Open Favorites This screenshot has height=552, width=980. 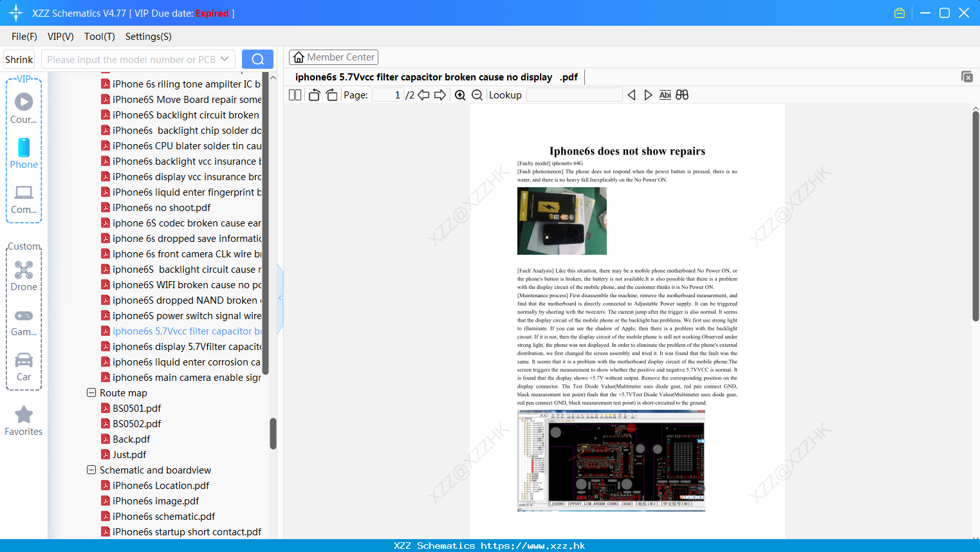coord(24,421)
